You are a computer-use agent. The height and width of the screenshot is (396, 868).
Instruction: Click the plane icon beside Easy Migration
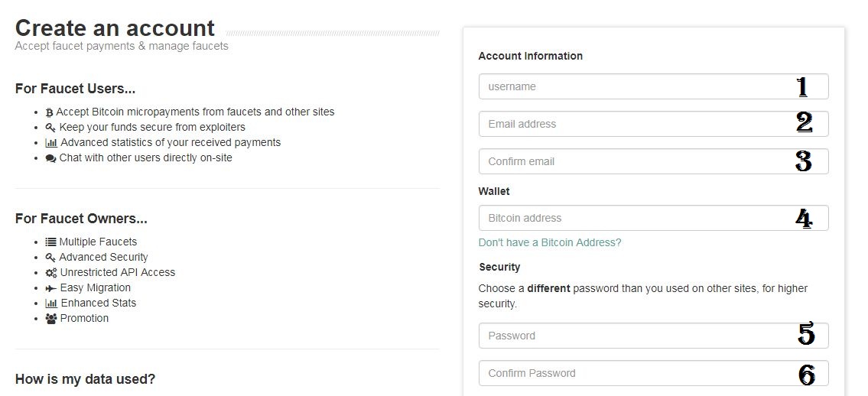tap(51, 288)
